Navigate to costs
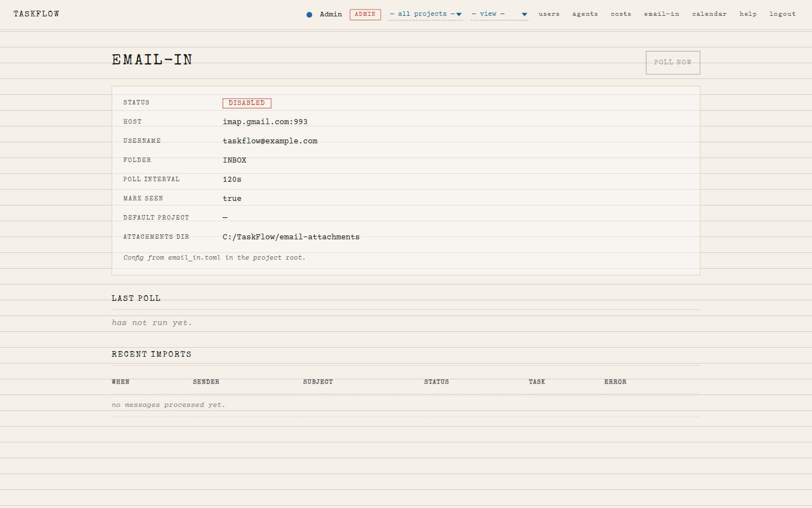This screenshot has height=508, width=812. coord(621,14)
